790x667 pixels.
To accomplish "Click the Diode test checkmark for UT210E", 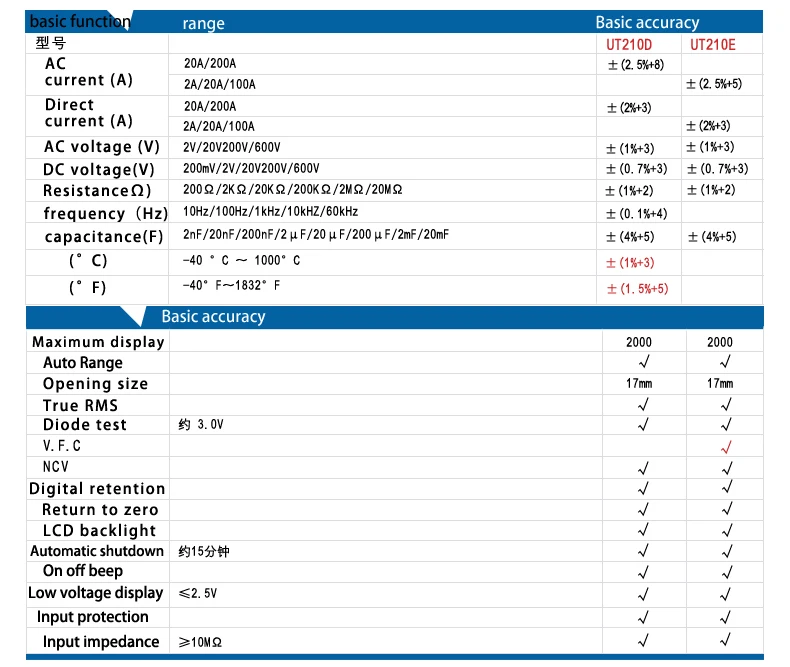I will (x=726, y=425).
